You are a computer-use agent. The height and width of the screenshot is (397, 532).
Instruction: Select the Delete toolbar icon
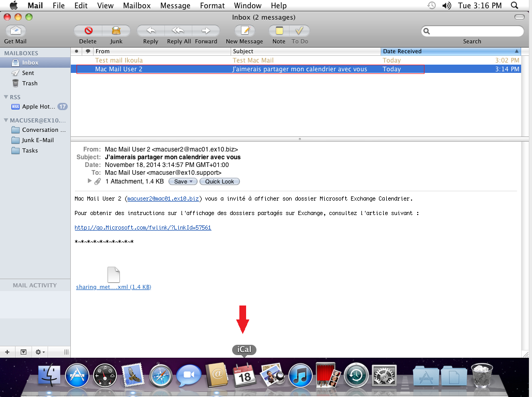point(87,30)
